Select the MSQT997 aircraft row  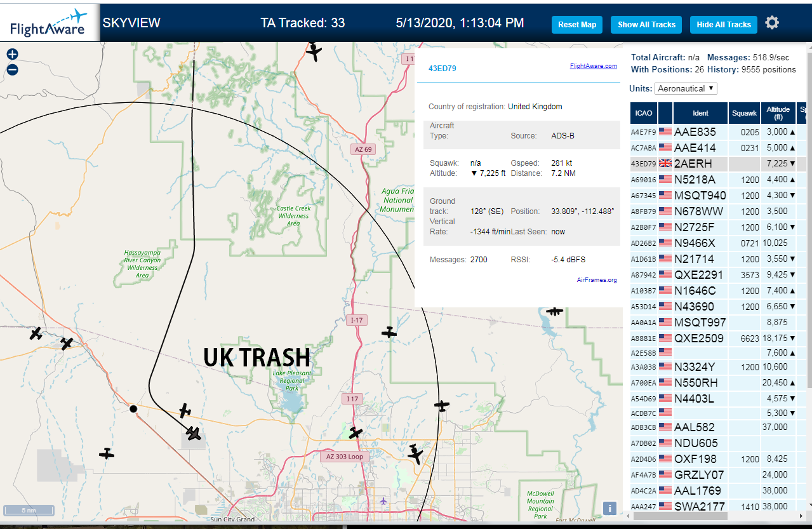pos(718,323)
